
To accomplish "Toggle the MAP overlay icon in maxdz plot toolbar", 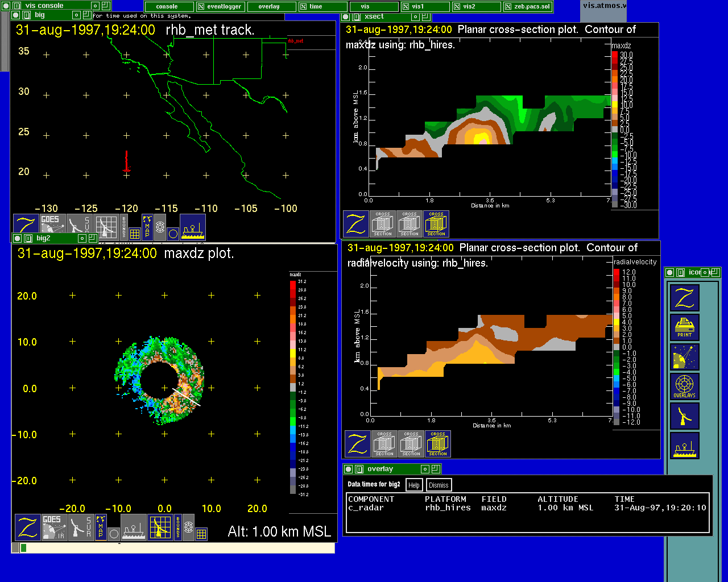I will click(x=101, y=526).
